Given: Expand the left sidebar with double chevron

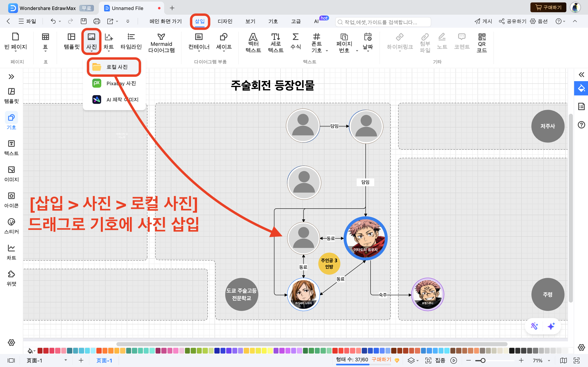Looking at the screenshot, I should pos(11,77).
